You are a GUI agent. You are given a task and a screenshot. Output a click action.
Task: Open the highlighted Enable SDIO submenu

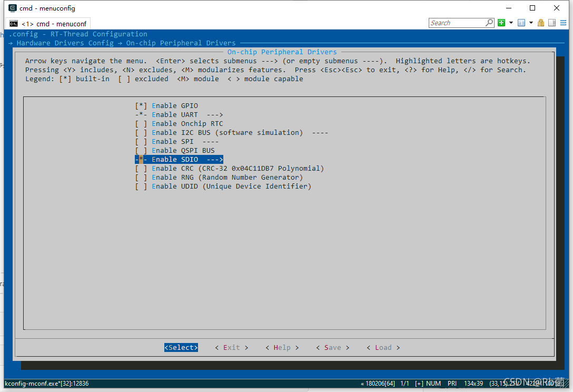click(x=179, y=160)
